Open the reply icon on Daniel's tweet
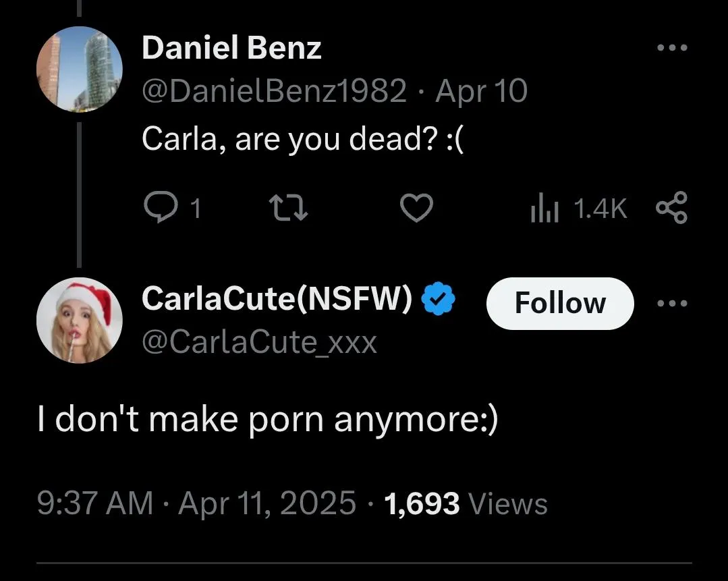Image resolution: width=728 pixels, height=581 pixels. (x=162, y=208)
